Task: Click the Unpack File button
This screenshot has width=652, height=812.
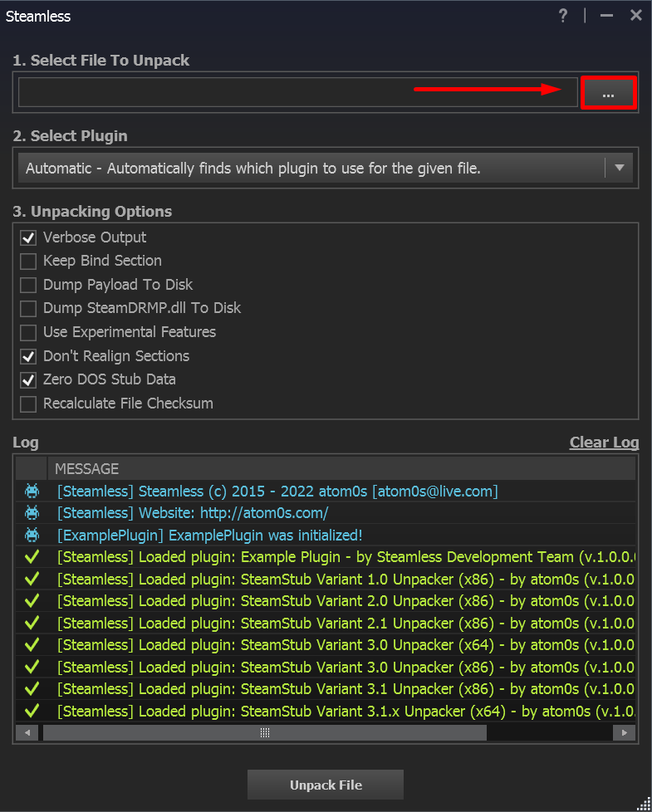Action: point(326,785)
